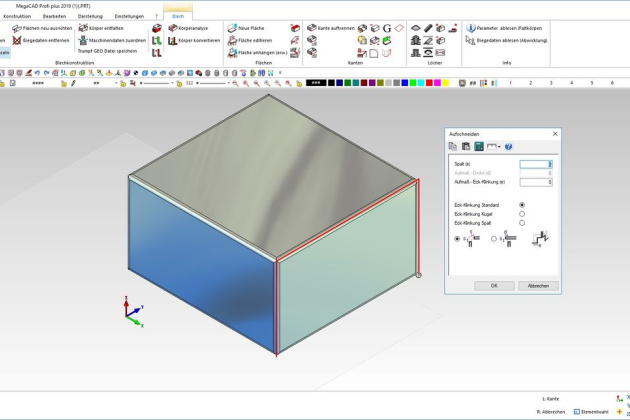
Task: Click Fläche editieren in the ribbon
Action: [x=250, y=40]
